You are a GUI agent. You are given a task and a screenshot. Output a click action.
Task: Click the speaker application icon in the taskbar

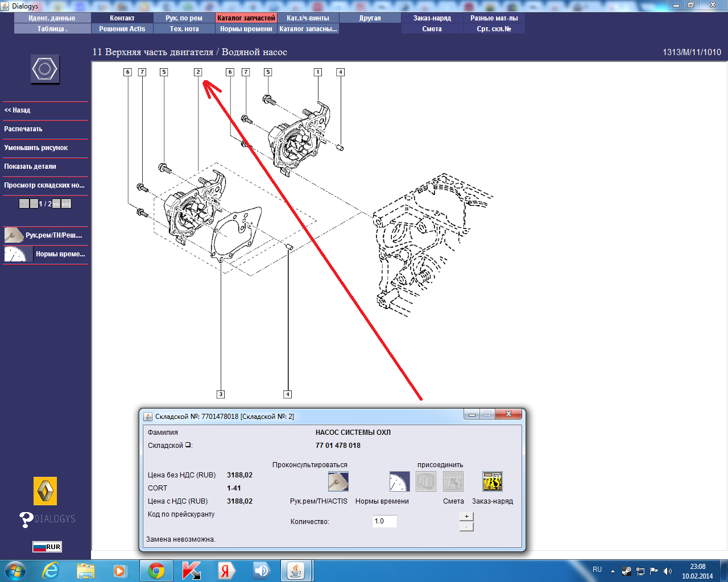261,571
